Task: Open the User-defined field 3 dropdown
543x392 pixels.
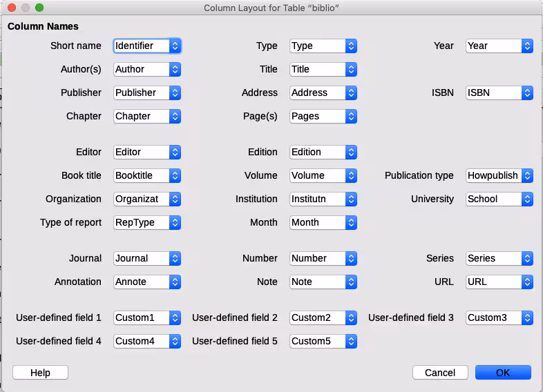Action: (499, 318)
